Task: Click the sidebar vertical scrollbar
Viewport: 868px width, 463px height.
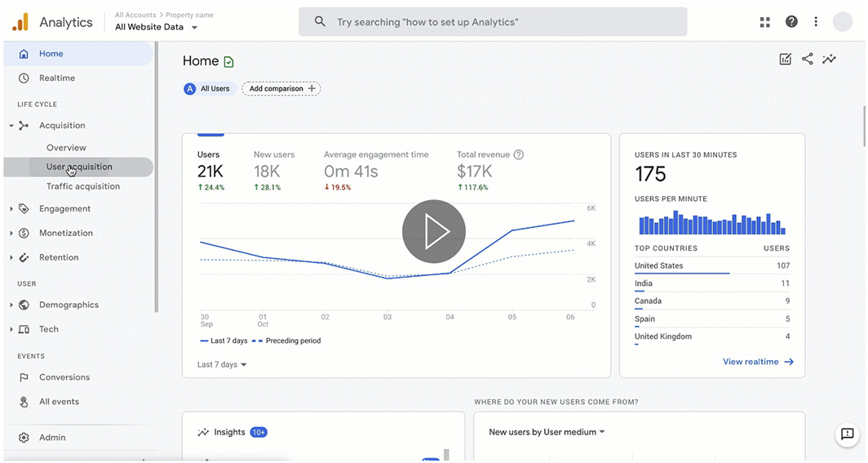Action: (x=157, y=177)
